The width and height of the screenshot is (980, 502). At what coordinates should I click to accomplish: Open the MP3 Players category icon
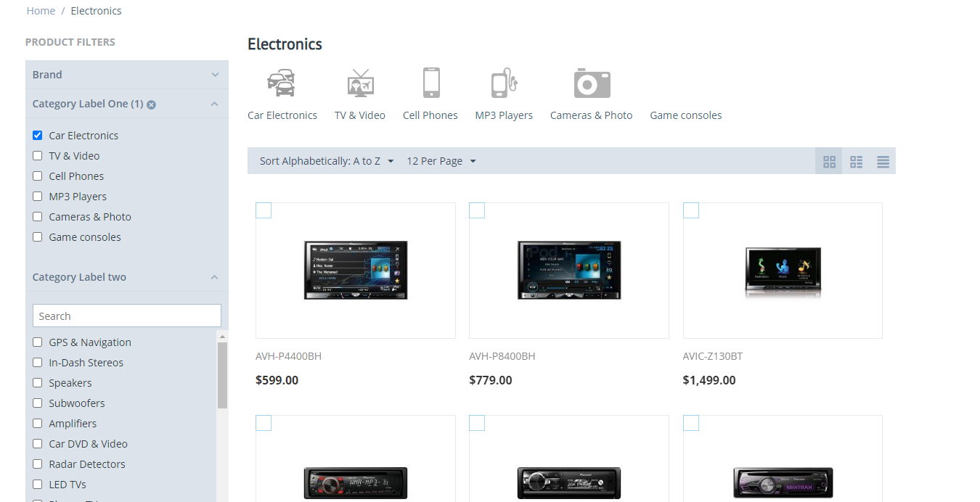[504, 83]
